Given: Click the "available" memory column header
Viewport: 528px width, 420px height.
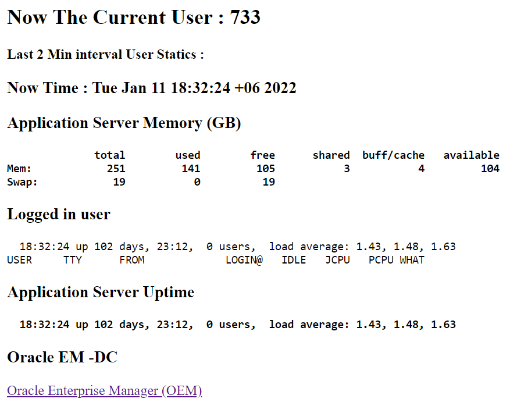Looking at the screenshot, I should point(471,155).
